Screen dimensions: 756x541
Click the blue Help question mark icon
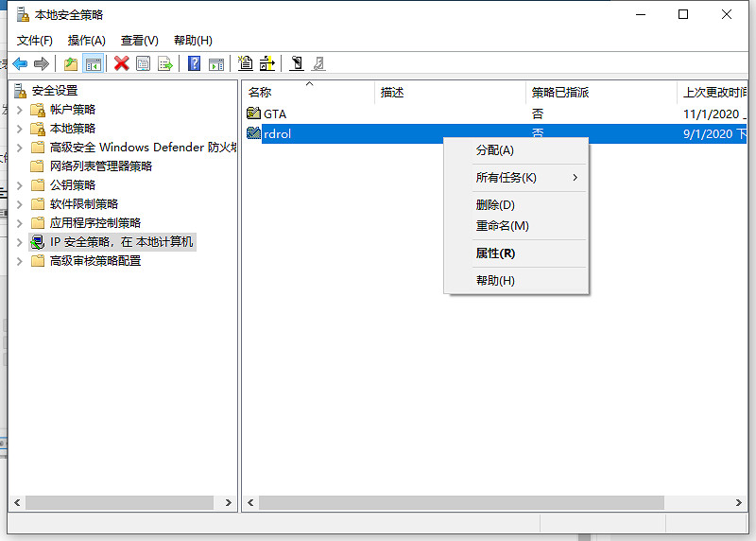click(194, 63)
